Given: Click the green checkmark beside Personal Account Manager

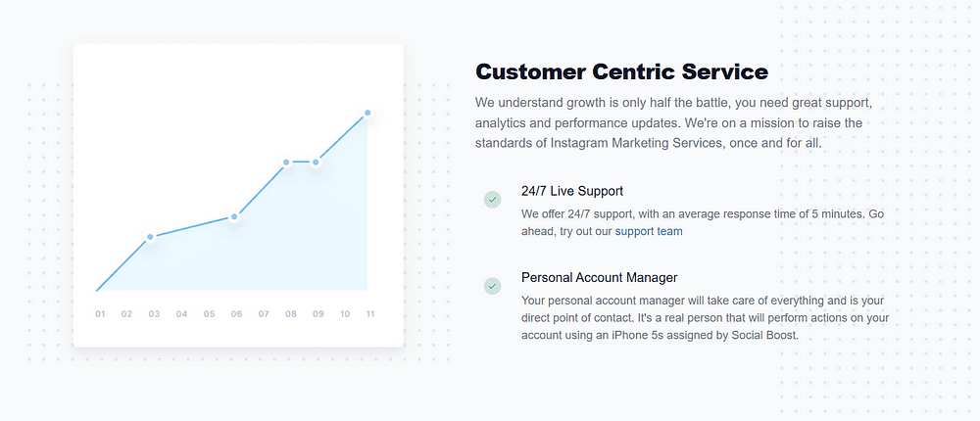Looking at the screenshot, I should 493,286.
